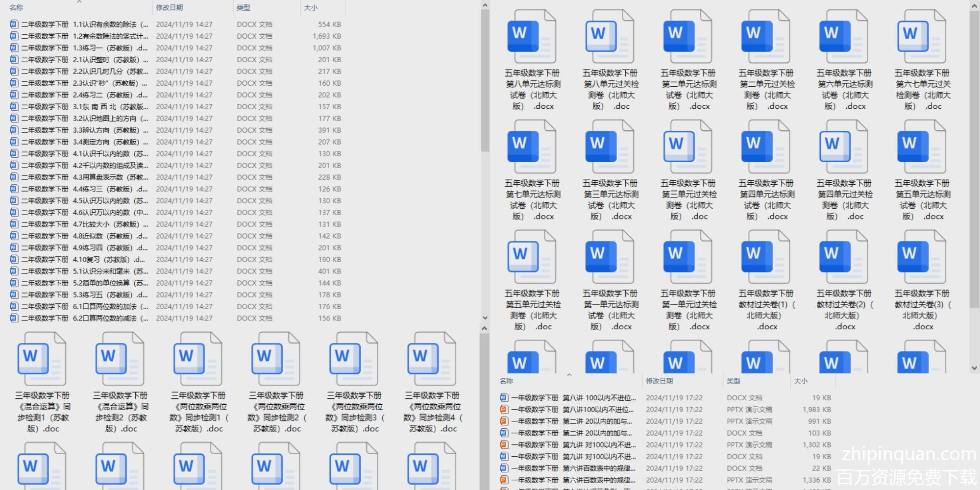Click small Word icon of 3.3辨认方向 row
980x490 pixels.
pos(14,130)
